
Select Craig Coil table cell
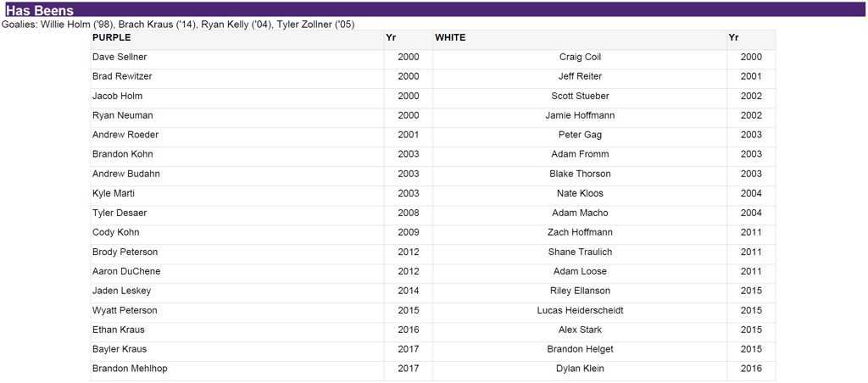click(580, 58)
